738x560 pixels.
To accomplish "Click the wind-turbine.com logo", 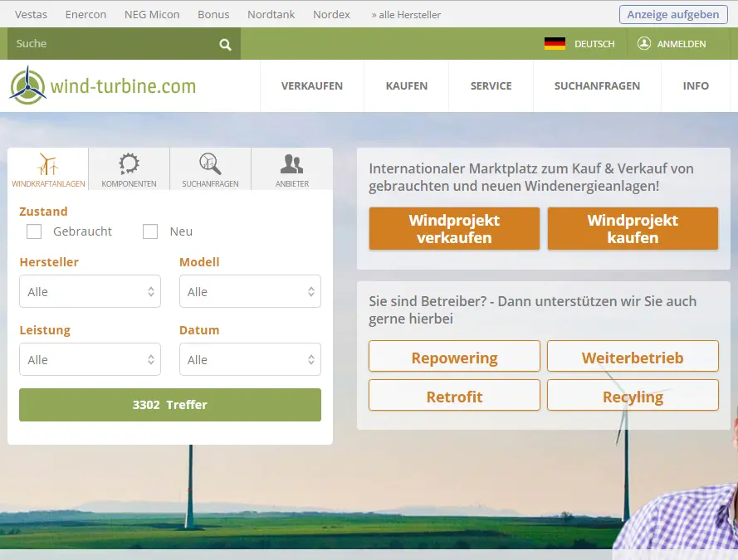I will (103, 85).
